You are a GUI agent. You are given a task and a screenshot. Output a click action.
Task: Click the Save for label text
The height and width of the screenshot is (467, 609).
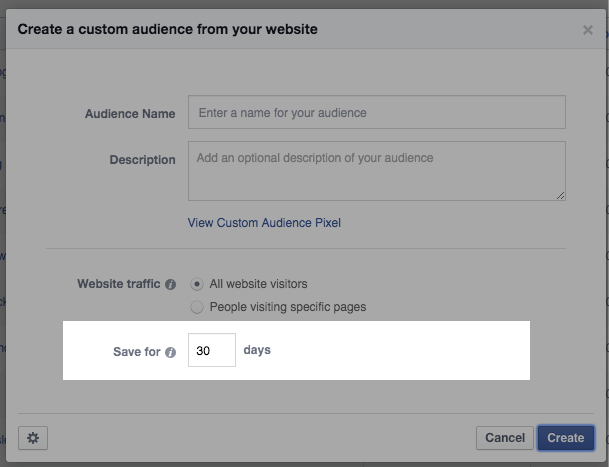coord(137,352)
